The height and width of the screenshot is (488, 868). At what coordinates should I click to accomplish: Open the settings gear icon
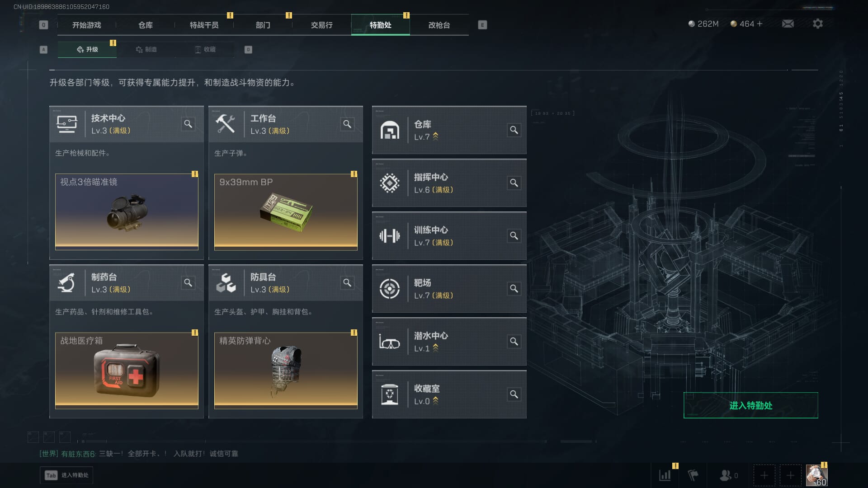click(x=817, y=23)
